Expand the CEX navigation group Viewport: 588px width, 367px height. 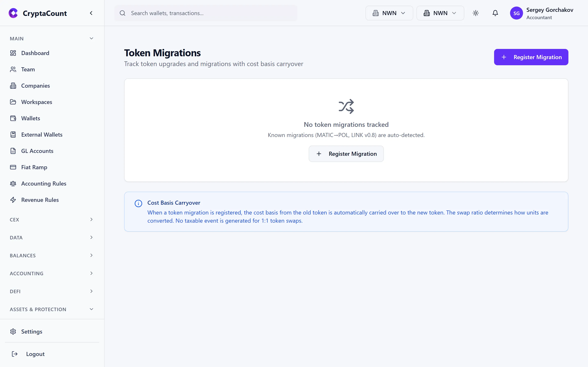(91, 219)
